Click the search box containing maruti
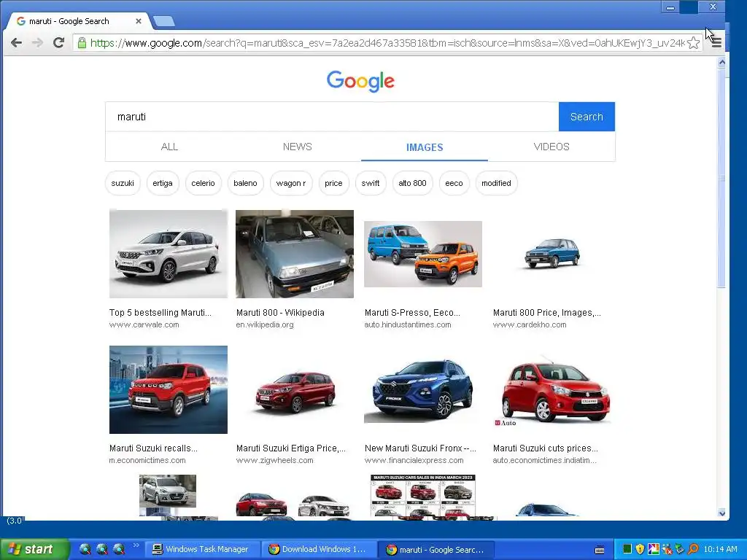The height and width of the screenshot is (560, 747). (x=332, y=117)
